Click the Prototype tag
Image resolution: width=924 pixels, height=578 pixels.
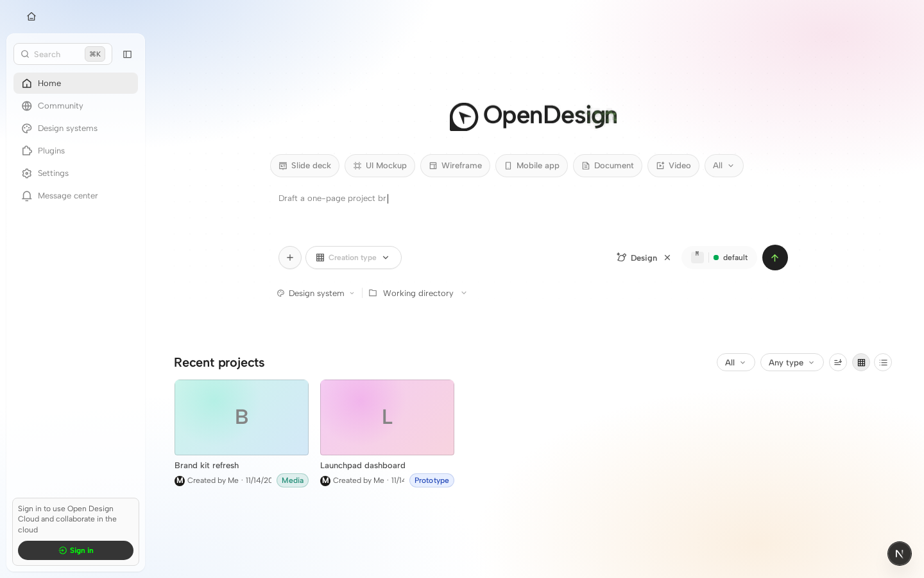[x=432, y=480]
